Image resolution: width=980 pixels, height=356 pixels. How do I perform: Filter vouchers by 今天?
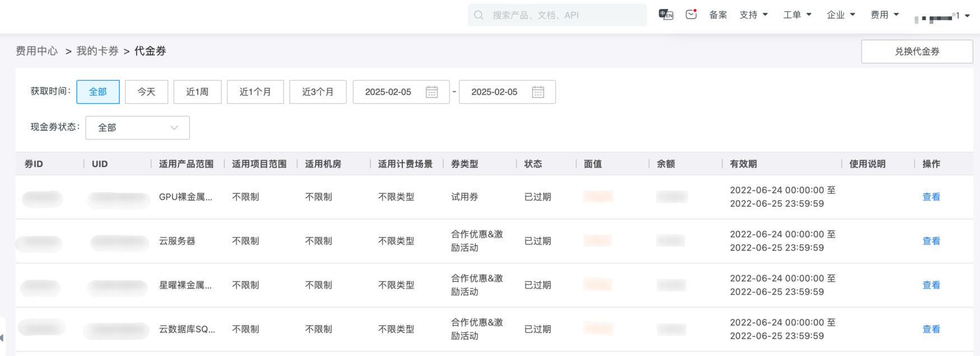(x=146, y=92)
